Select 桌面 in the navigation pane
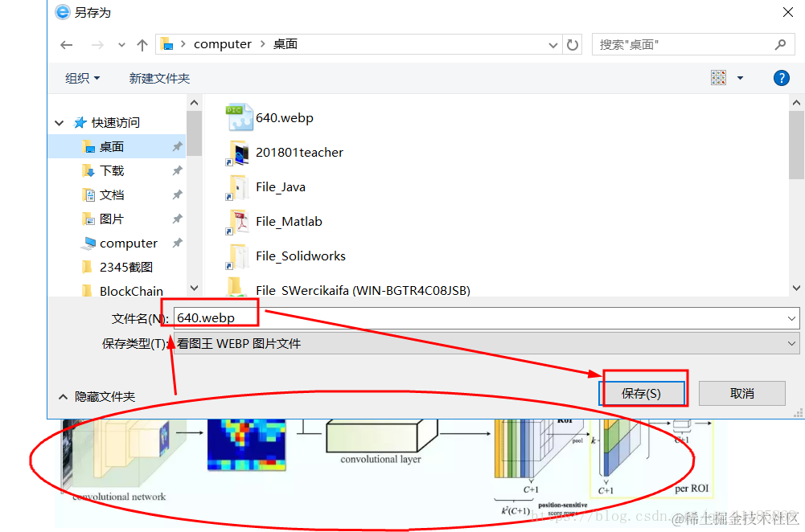The width and height of the screenshot is (805, 532). coord(112,147)
